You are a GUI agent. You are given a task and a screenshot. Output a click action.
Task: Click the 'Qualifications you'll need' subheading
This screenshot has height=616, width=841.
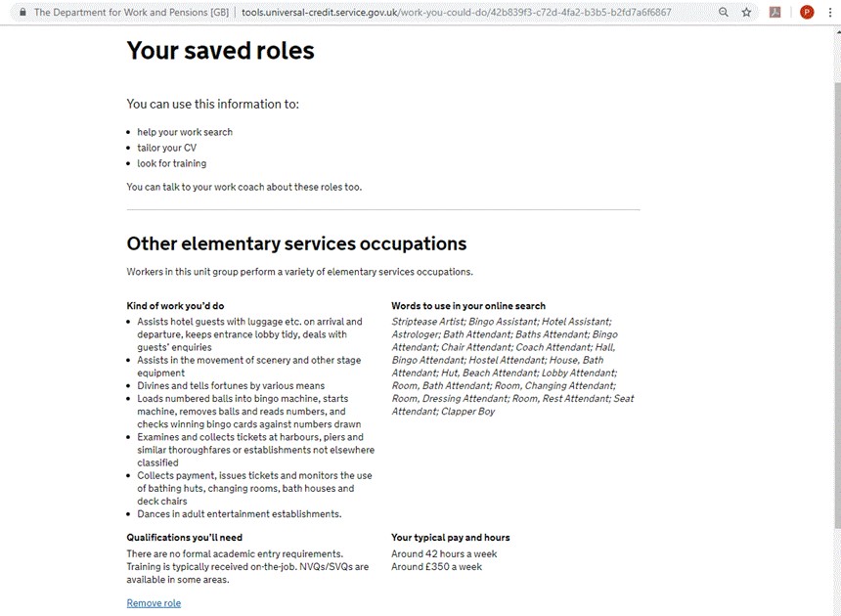pos(185,537)
